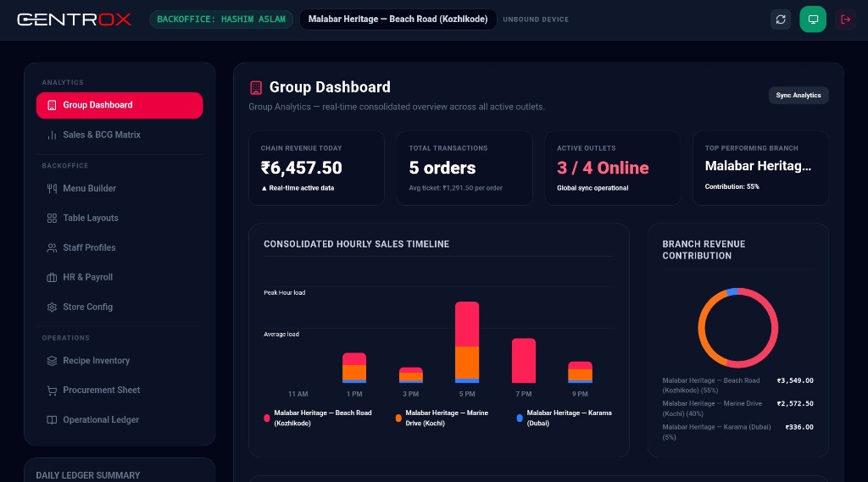Click the branch revenue donut chart

point(738,328)
